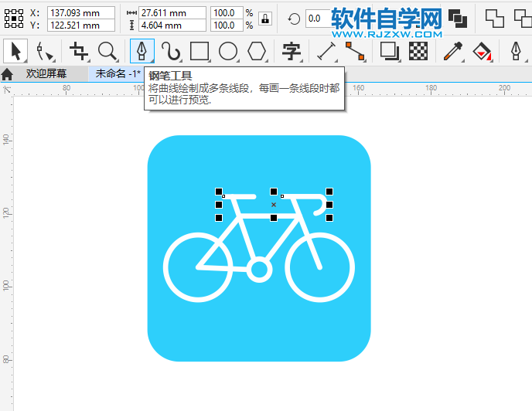Select the Zoom magnifier tool
The image size is (532, 411).
click(107, 52)
